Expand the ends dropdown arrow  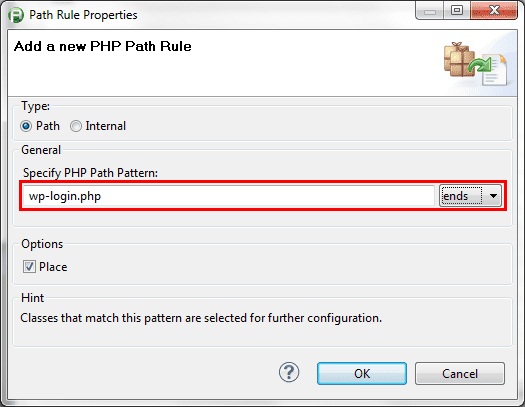(x=493, y=196)
